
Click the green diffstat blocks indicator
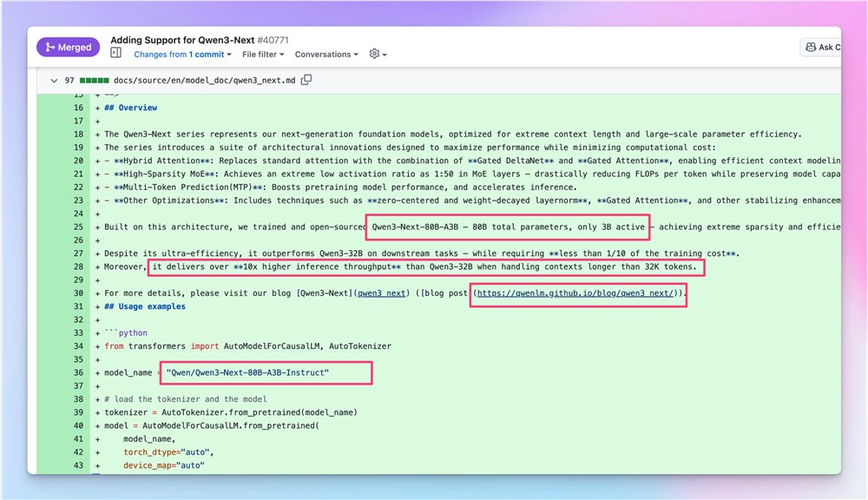[x=94, y=80]
